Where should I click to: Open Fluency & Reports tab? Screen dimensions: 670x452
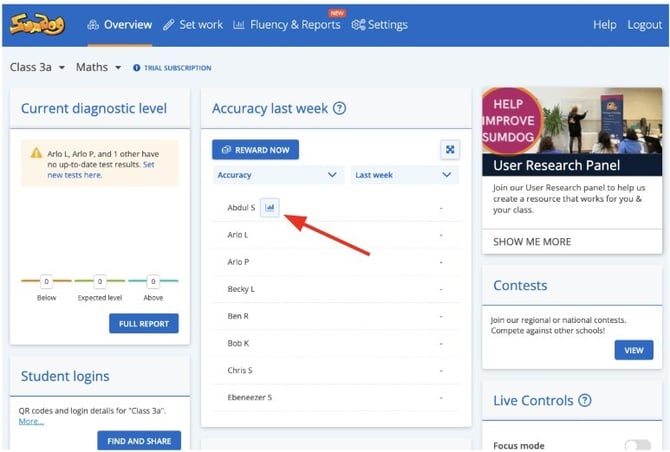287,25
